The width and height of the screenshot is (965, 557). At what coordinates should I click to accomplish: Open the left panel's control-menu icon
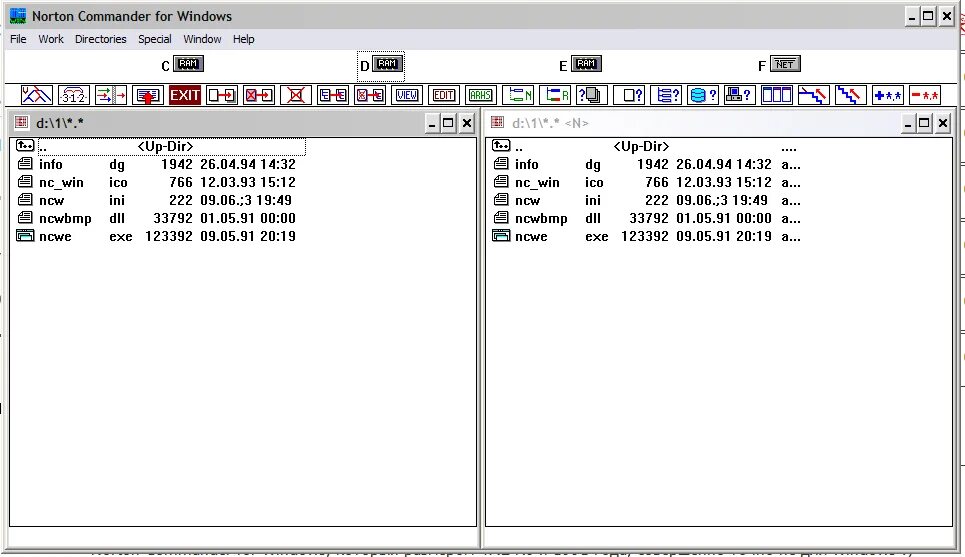[22, 122]
